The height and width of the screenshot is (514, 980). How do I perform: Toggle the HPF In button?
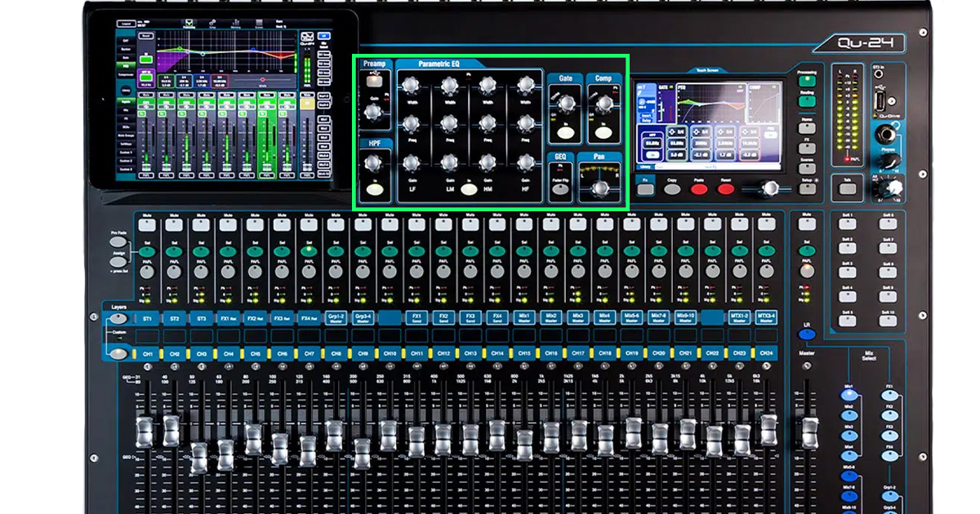[376, 191]
